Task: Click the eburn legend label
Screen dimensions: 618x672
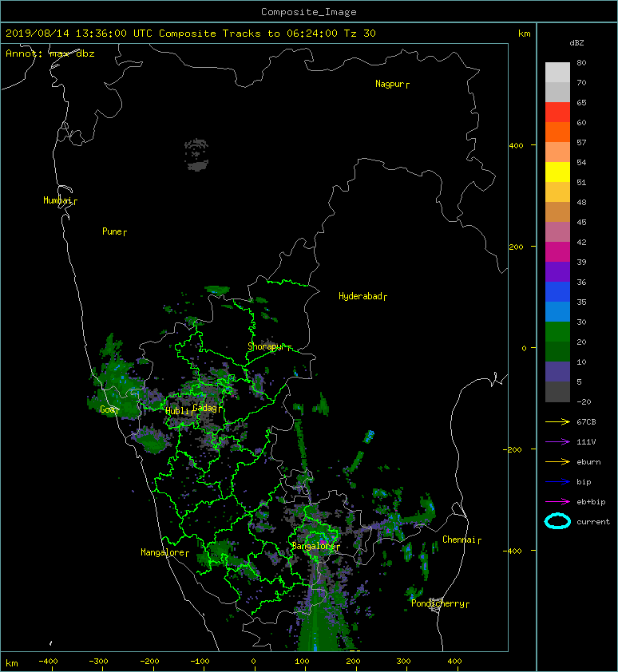Action: click(x=588, y=462)
